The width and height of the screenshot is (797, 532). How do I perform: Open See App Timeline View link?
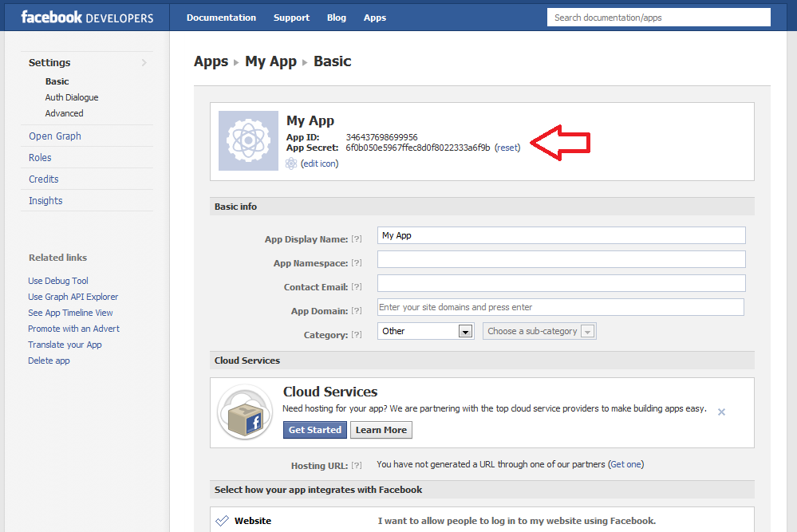[71, 313]
